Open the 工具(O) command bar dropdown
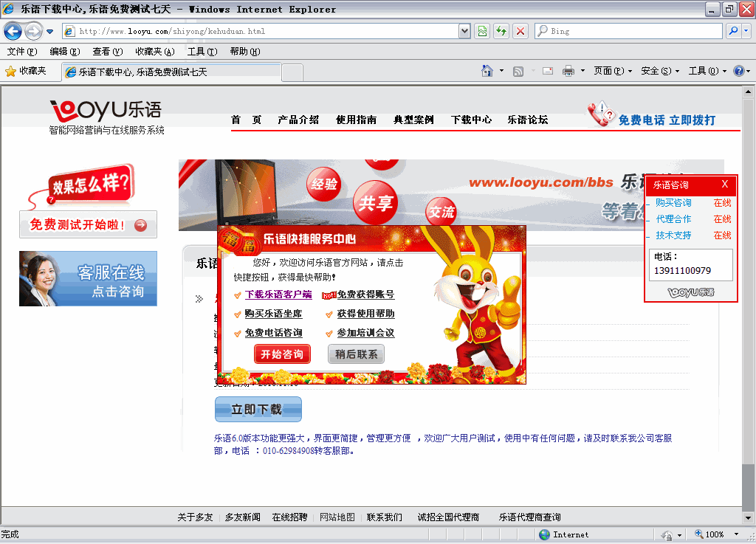Image resolution: width=756 pixels, height=544 pixels. (x=707, y=72)
